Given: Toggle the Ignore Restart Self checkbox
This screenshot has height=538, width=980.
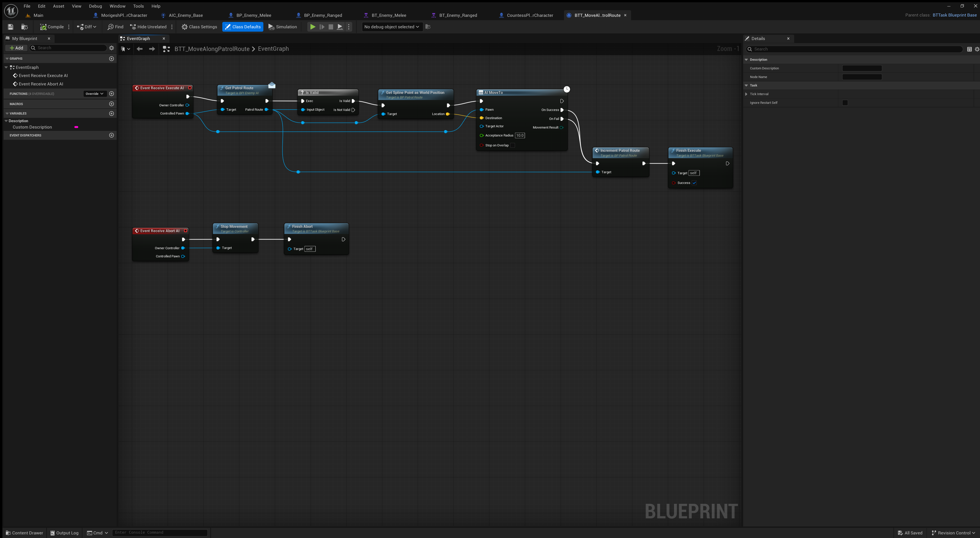Looking at the screenshot, I should coord(845,103).
